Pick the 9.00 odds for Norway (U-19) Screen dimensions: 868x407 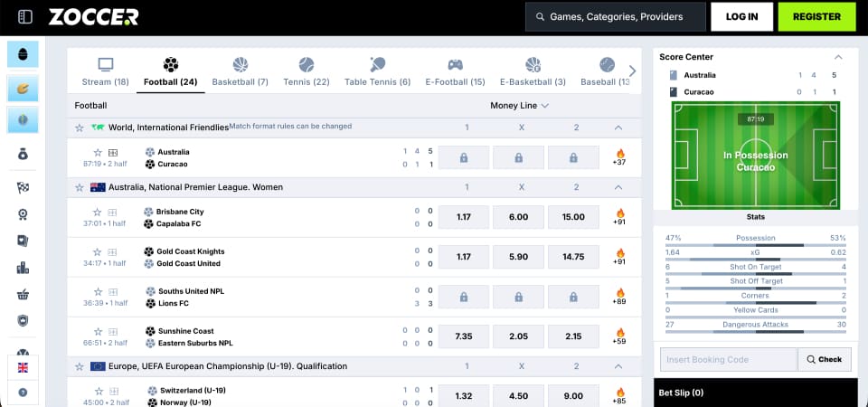pos(573,396)
